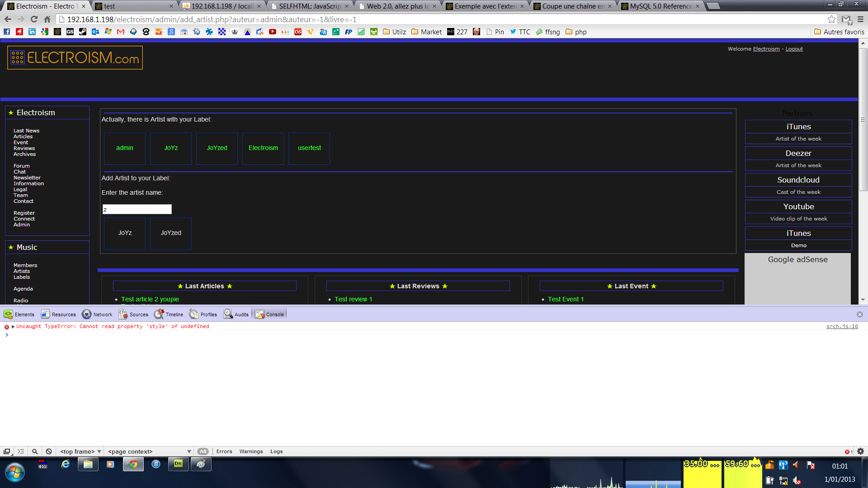Click the JoYzed artist suggestion button
This screenshot has width=868, height=488.
click(x=171, y=233)
